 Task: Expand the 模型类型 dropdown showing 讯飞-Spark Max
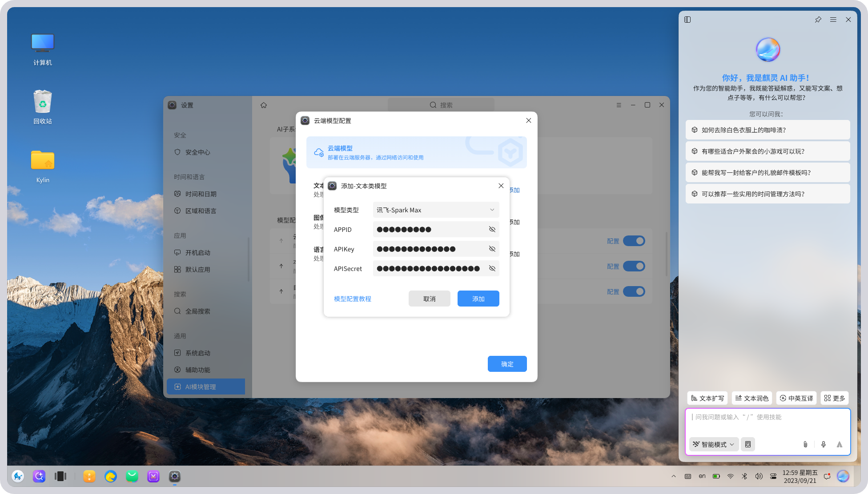click(x=436, y=210)
